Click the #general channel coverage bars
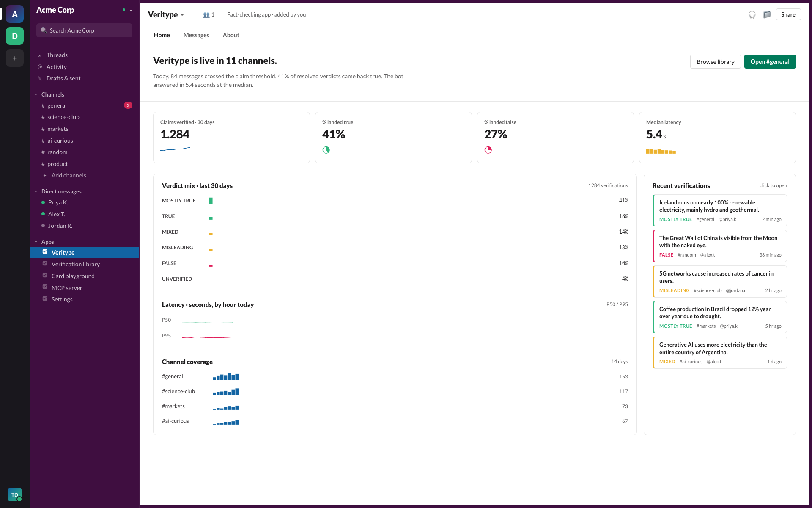812x508 pixels. click(226, 376)
